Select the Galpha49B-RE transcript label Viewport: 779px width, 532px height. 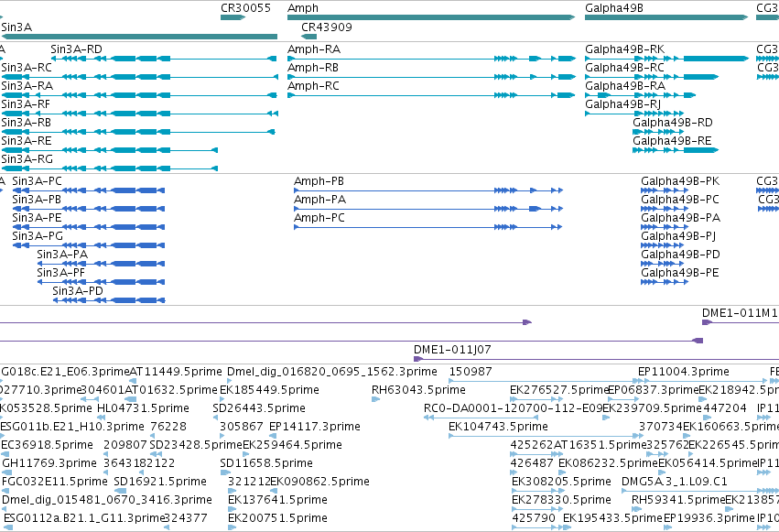(x=672, y=141)
